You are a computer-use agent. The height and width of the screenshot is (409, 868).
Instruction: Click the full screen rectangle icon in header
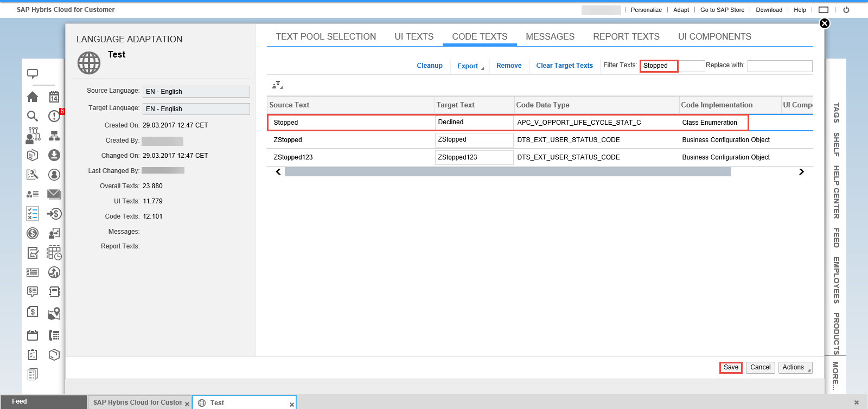coord(824,10)
